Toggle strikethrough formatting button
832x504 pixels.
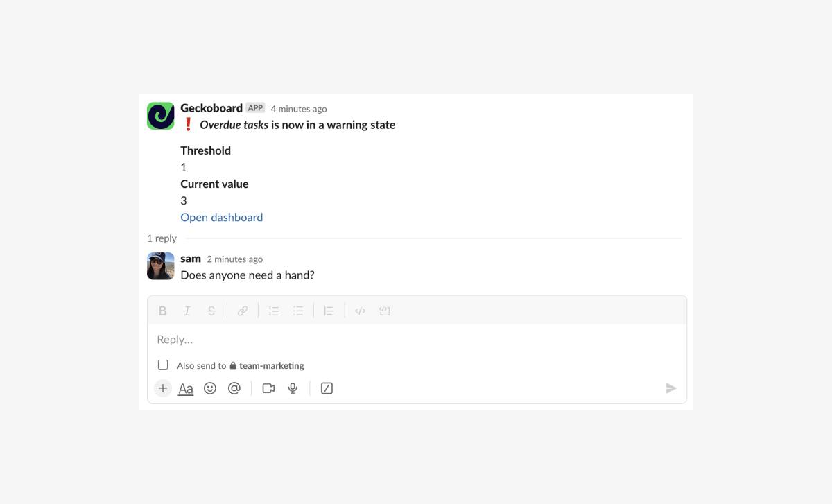pyautogui.click(x=211, y=311)
